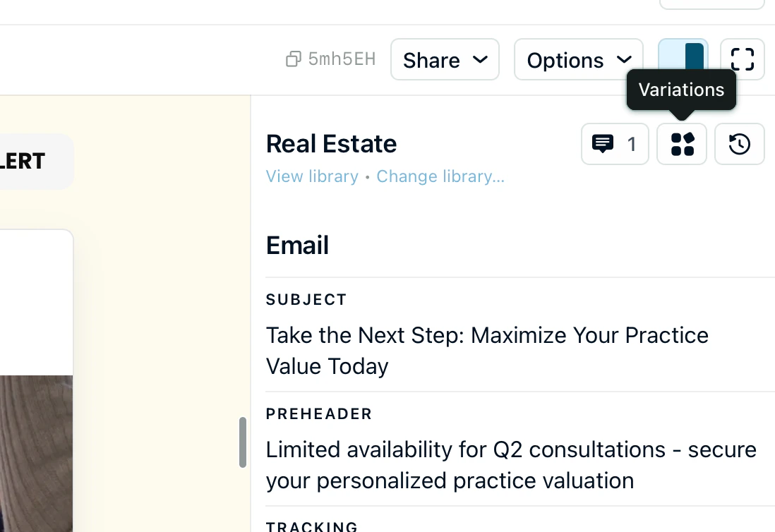Click the chevron next to Share

(482, 60)
